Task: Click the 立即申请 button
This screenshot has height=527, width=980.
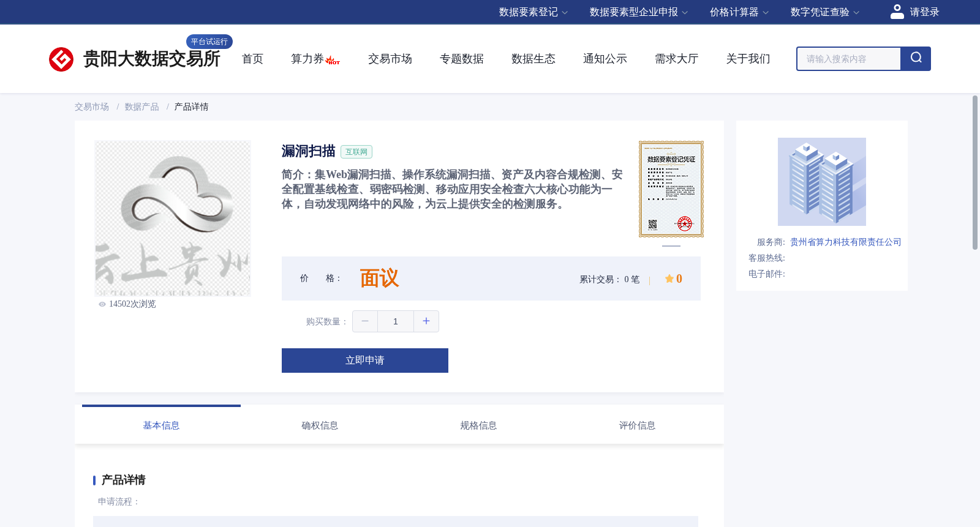Action: (365, 361)
